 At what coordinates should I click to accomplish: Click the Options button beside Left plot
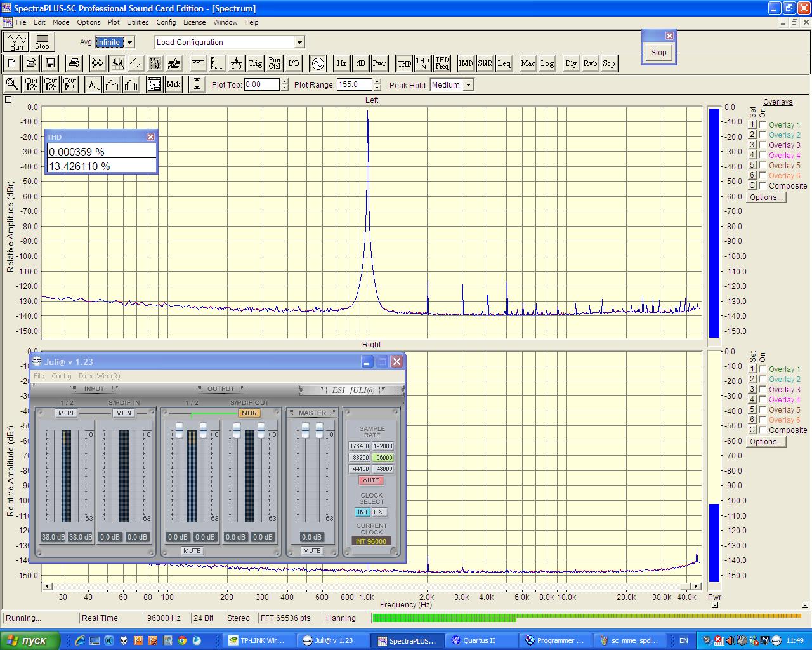tap(766, 197)
